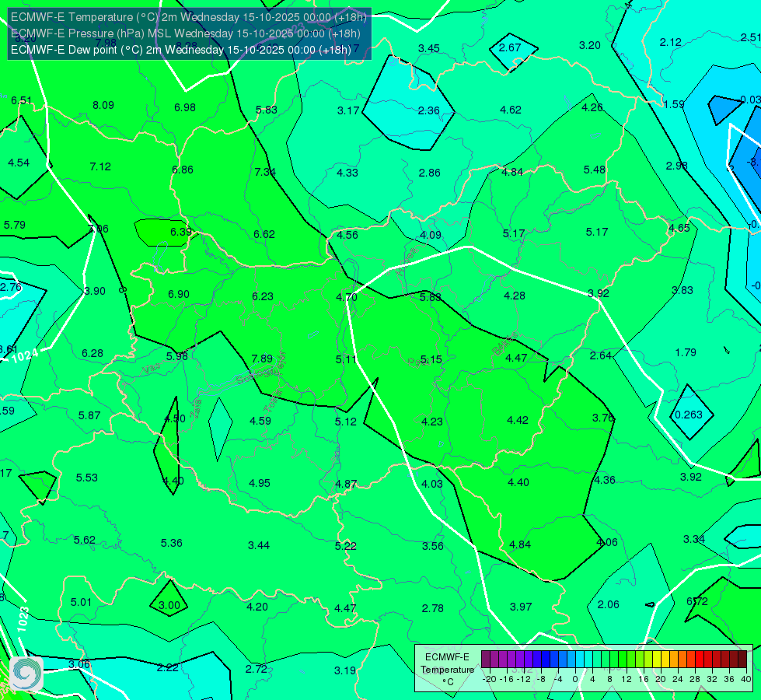The width and height of the screenshot is (761, 700).
Task: Click the 4.42 value
Action: click(x=518, y=420)
